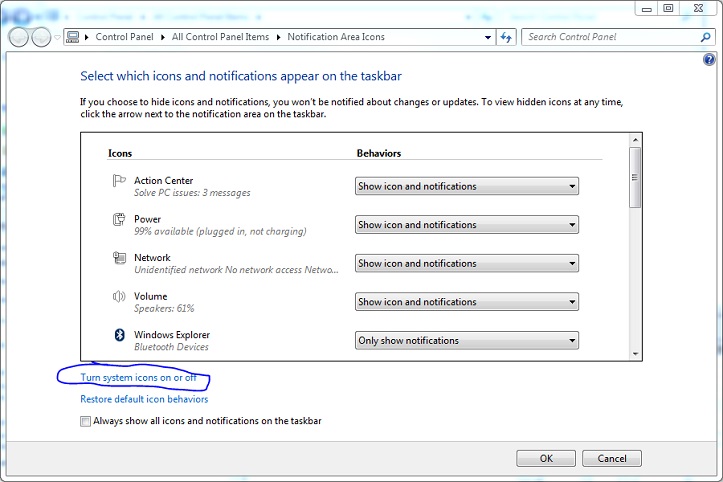
Task: Click the search magnifier icon
Action: tap(705, 37)
